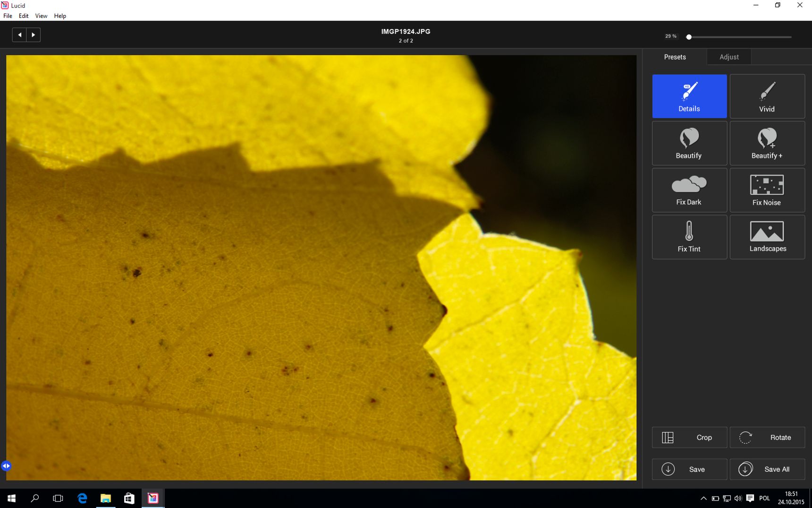Apply the Fix Dark preset

pyautogui.click(x=689, y=190)
